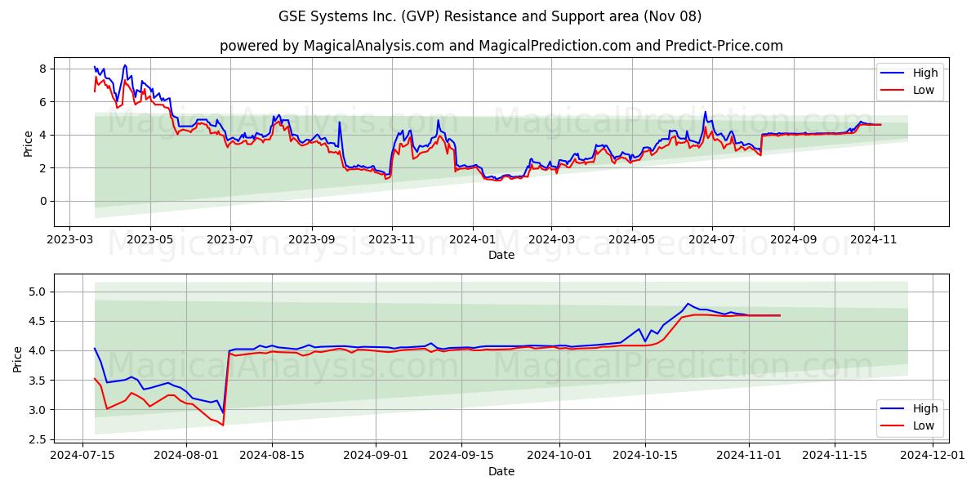
Task: Click the '2024-12-01' x-axis label in bottom chart
Action: tap(933, 457)
